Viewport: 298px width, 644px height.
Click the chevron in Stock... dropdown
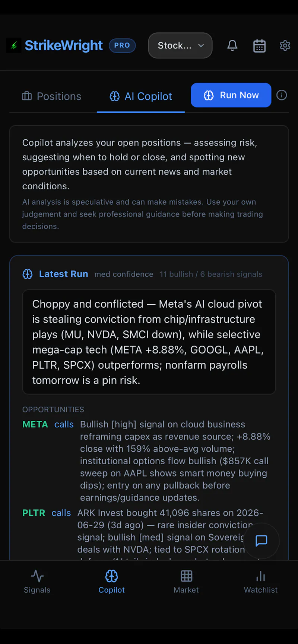point(201,45)
